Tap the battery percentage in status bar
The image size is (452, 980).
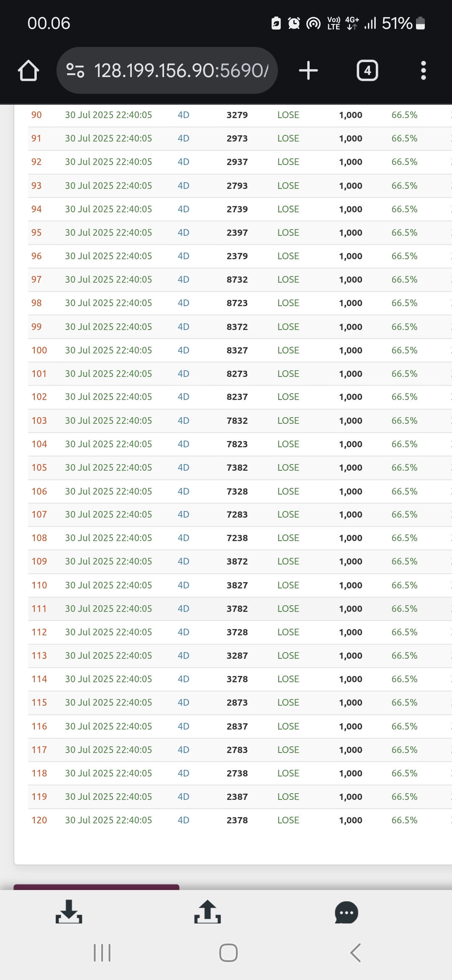point(397,23)
